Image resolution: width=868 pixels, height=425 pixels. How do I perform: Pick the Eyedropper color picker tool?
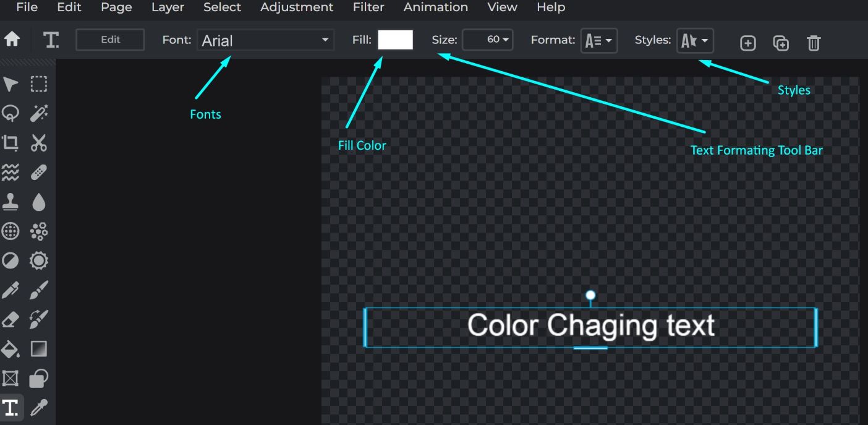pyautogui.click(x=38, y=407)
